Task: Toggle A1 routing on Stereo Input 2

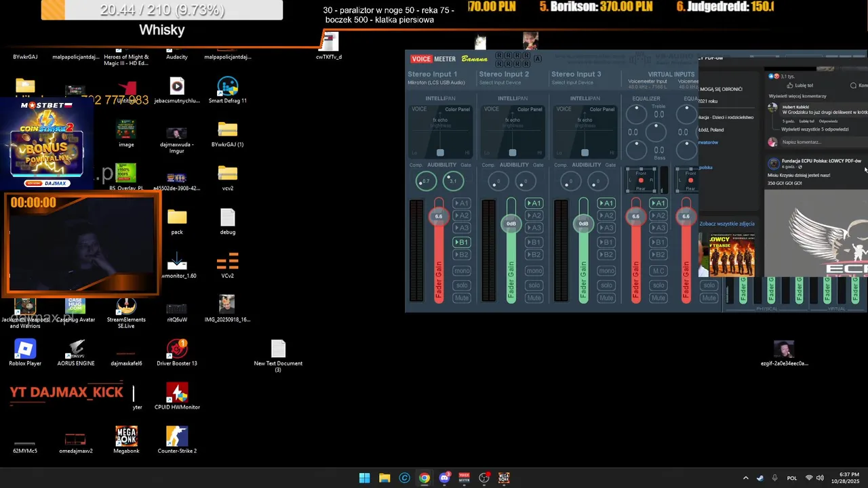Action: (534, 203)
